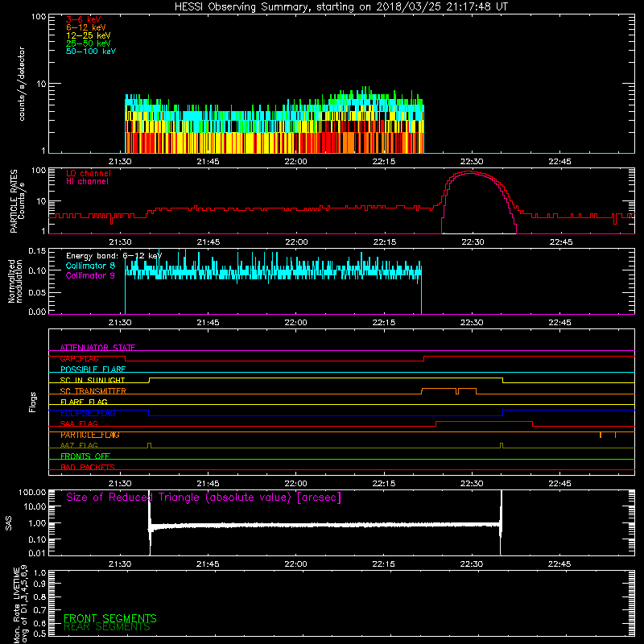
Task: Click the HESSI Observing Summary title
Action: point(341,7)
